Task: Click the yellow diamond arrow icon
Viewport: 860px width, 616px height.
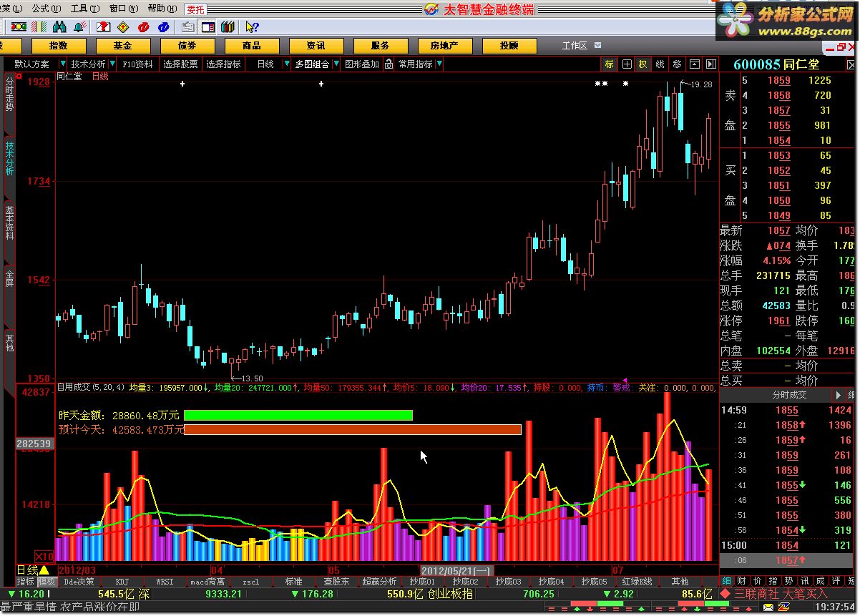Action: [x=123, y=27]
